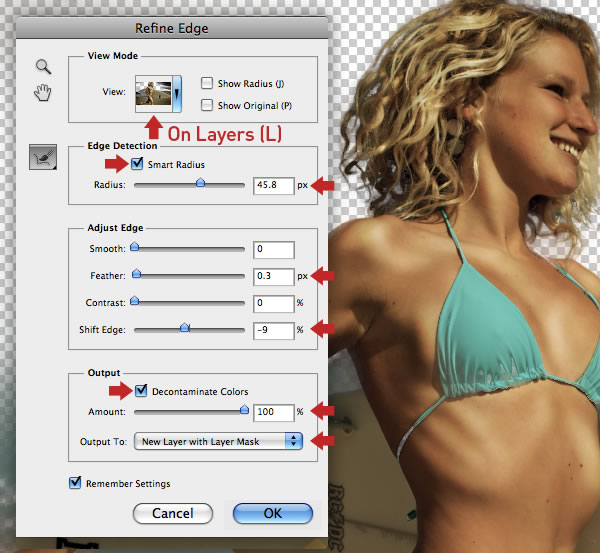
Task: Open the View mode dropdown arrow
Action: [x=177, y=94]
